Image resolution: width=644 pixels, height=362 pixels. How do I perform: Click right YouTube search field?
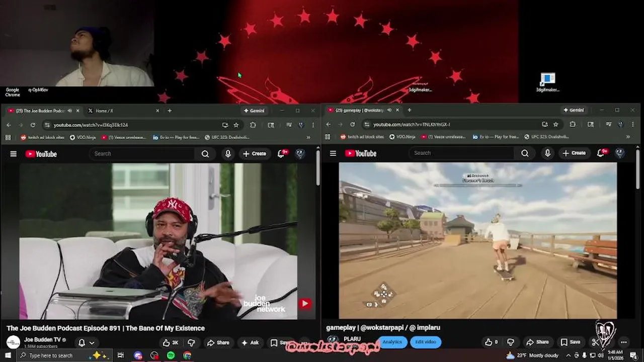[461, 153]
